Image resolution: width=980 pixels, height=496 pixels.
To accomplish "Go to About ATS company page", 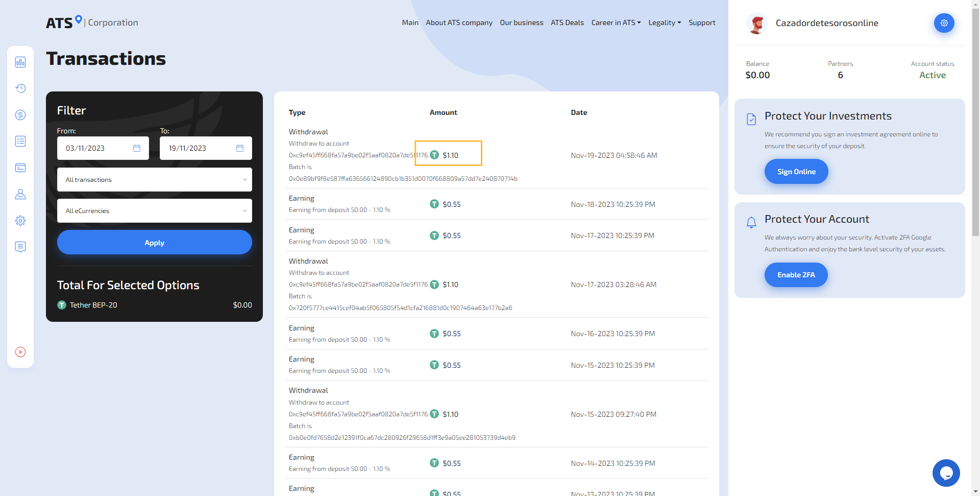I will tap(459, 22).
